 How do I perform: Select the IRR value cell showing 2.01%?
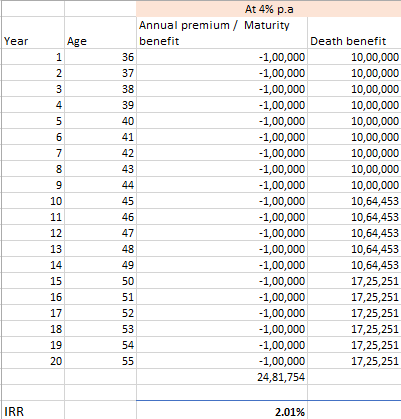pyautogui.click(x=222, y=410)
